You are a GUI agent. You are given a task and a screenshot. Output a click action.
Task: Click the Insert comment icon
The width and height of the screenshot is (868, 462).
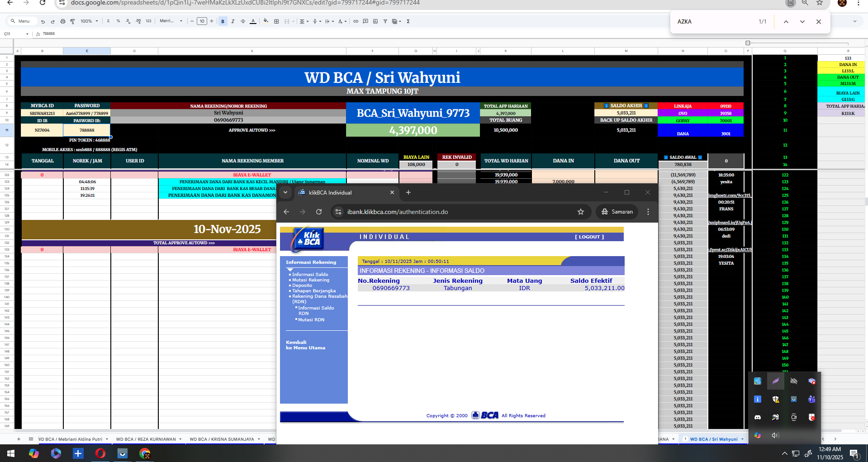click(x=365, y=21)
